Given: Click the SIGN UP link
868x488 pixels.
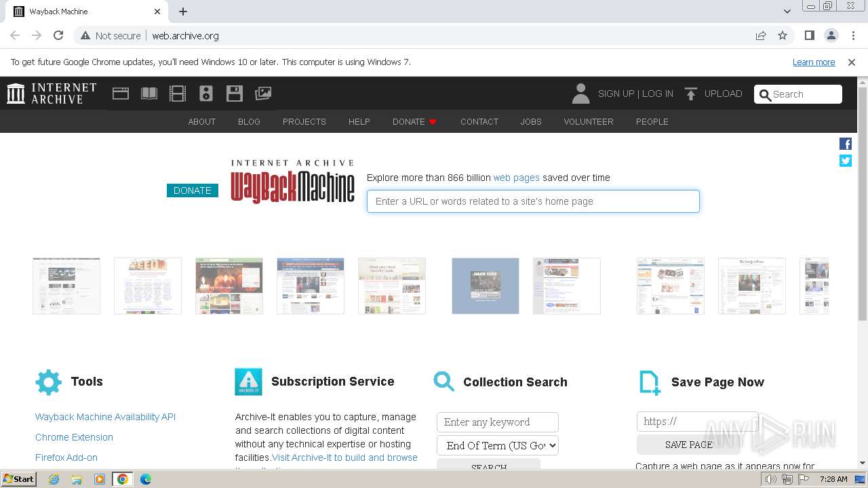Looking at the screenshot, I should click(x=616, y=94).
